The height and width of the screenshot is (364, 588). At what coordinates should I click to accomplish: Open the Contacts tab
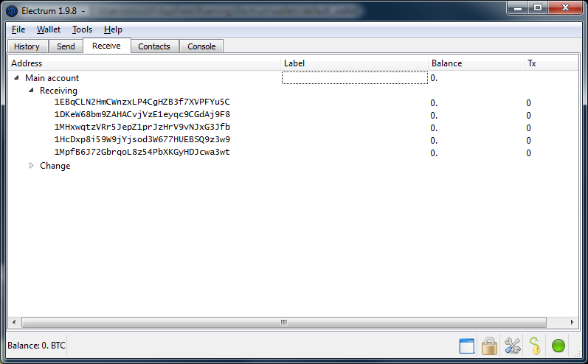(x=154, y=46)
